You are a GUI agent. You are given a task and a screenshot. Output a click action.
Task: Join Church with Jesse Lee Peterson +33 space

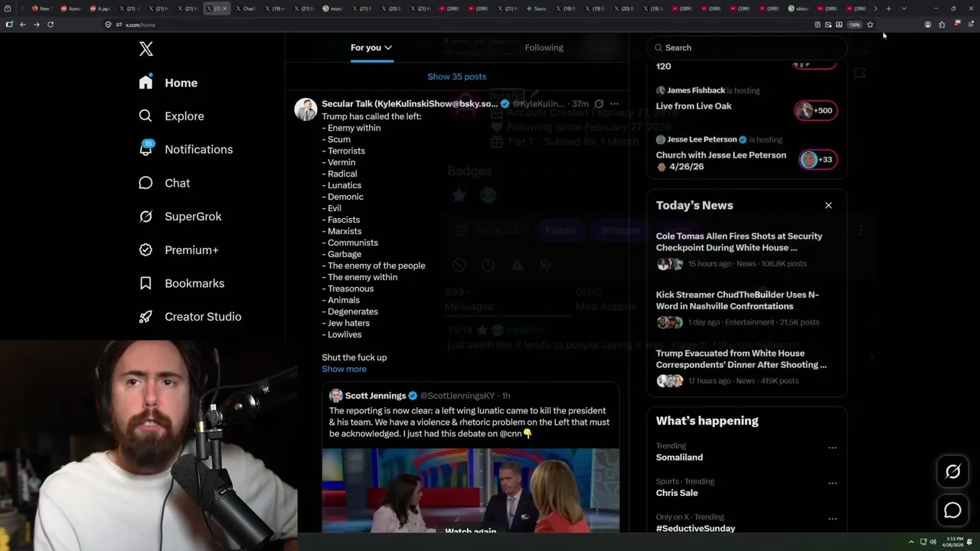click(818, 159)
